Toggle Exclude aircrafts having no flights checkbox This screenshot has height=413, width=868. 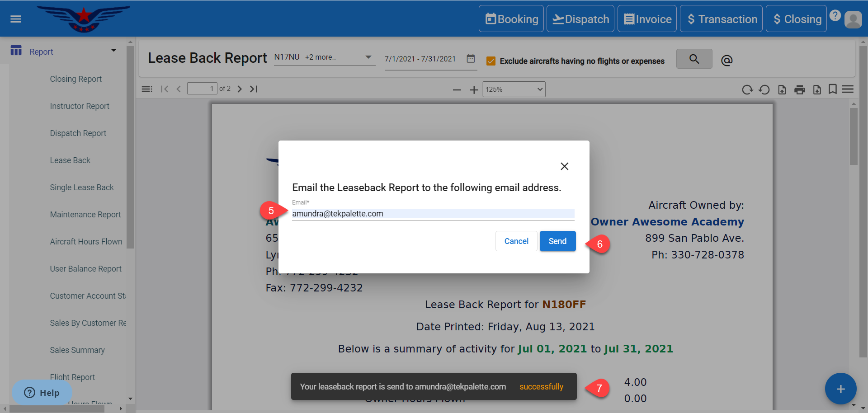coord(491,61)
